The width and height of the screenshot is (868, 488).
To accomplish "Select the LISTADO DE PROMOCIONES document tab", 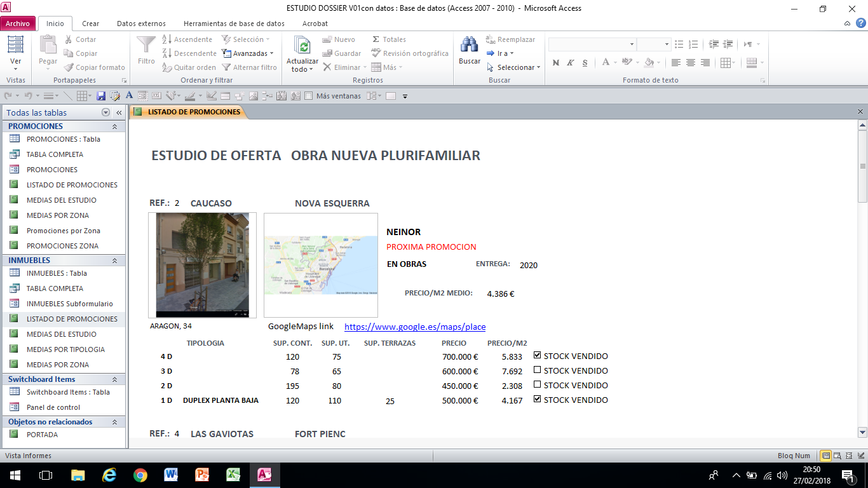I will coord(187,112).
